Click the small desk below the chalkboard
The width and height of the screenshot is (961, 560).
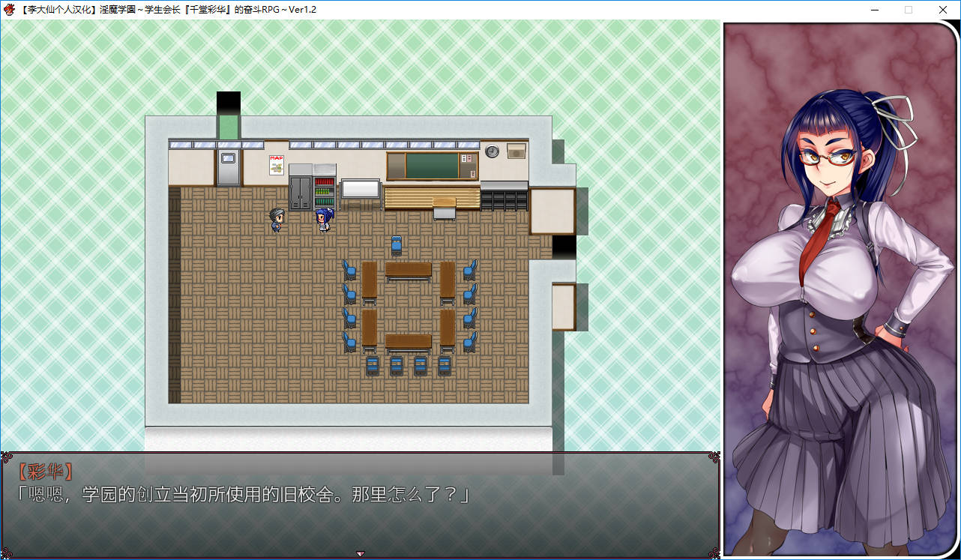coord(445,210)
